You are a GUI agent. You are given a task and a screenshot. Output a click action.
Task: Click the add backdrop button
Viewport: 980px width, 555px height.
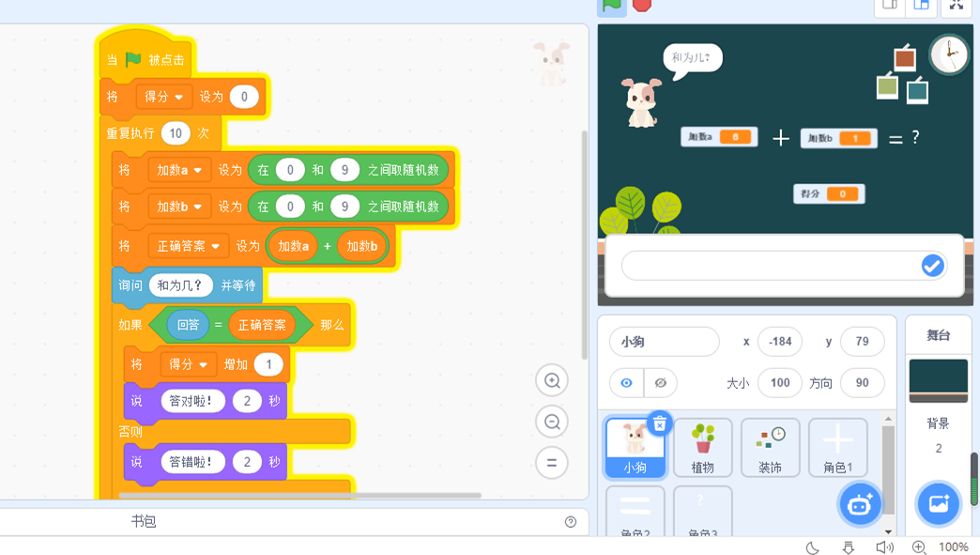[x=938, y=503]
